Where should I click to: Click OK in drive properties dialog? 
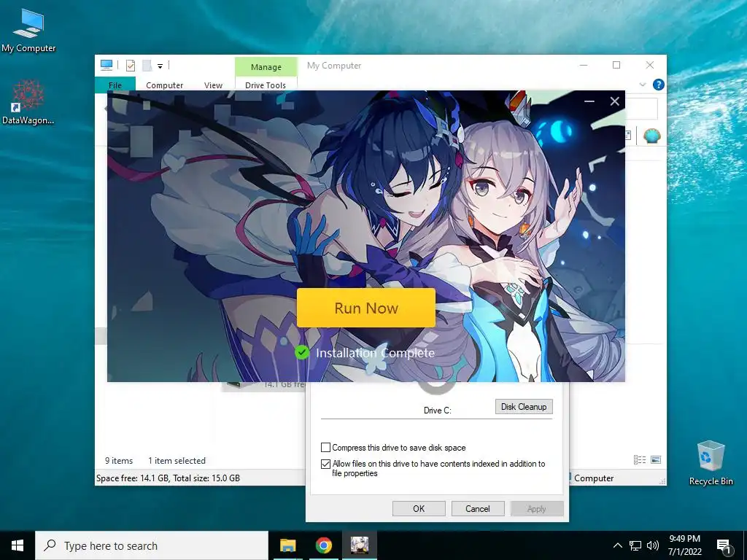click(x=419, y=508)
